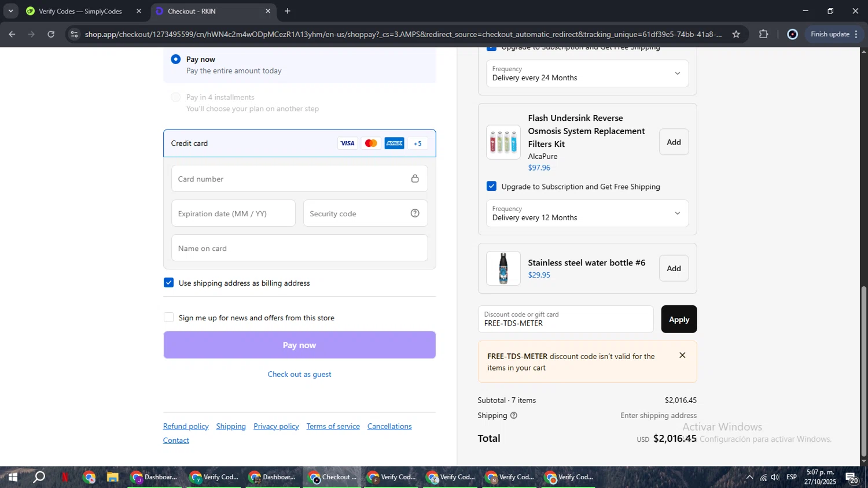Dismiss the invalid discount code message
Viewport: 868px width, 488px height.
point(682,356)
